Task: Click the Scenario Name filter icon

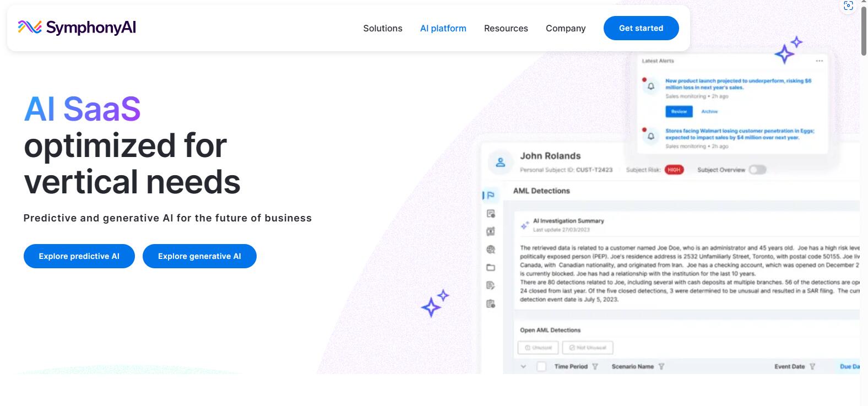Action: click(x=661, y=366)
